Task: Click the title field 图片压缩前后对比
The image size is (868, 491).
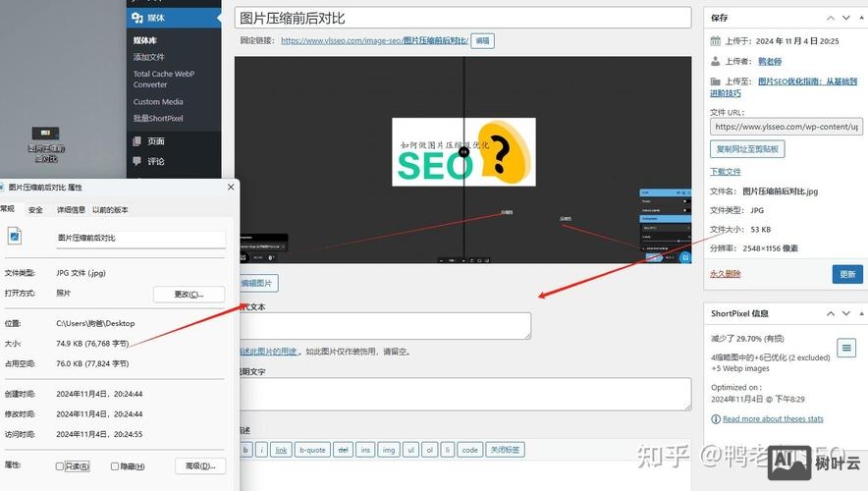Action: click(x=462, y=18)
